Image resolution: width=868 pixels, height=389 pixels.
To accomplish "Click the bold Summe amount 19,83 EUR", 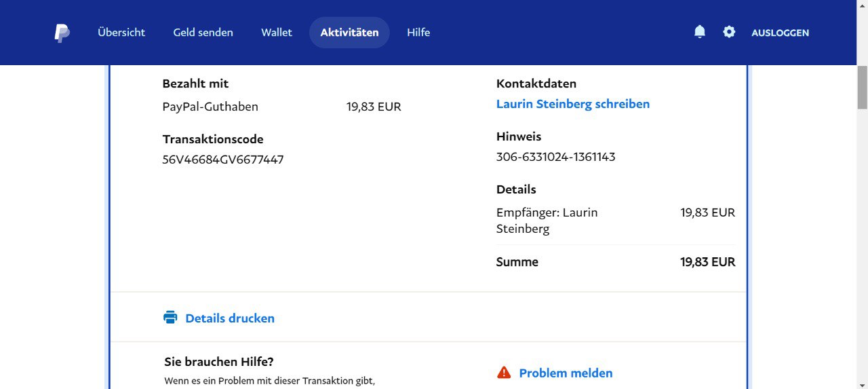I will [x=707, y=262].
